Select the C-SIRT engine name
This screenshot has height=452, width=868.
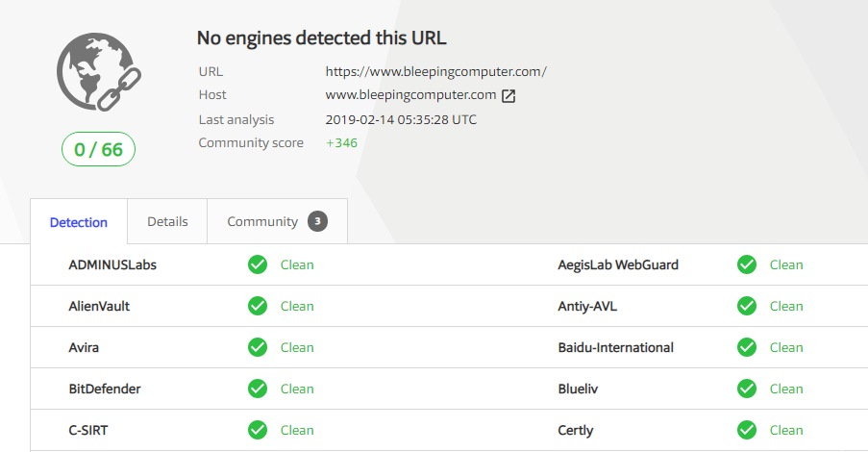click(x=88, y=430)
